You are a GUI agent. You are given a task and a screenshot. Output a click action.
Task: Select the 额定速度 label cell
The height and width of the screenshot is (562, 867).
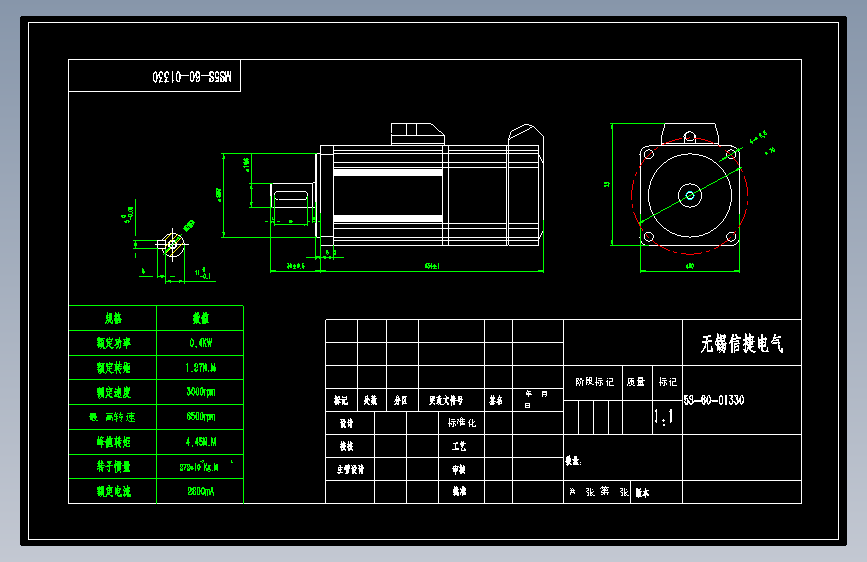click(113, 392)
